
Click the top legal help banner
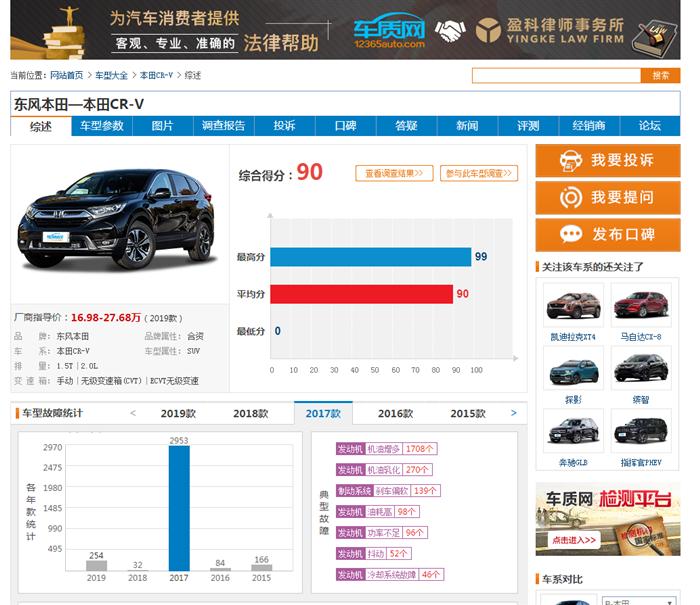345,29
